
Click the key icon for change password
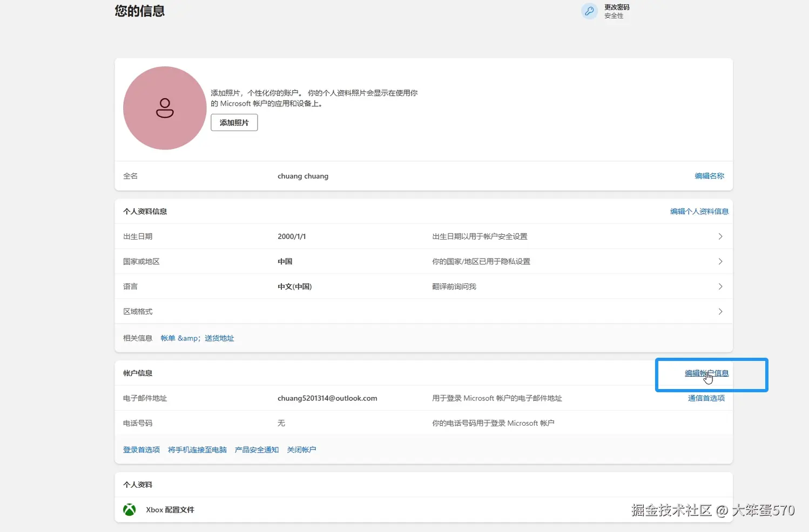(x=589, y=11)
